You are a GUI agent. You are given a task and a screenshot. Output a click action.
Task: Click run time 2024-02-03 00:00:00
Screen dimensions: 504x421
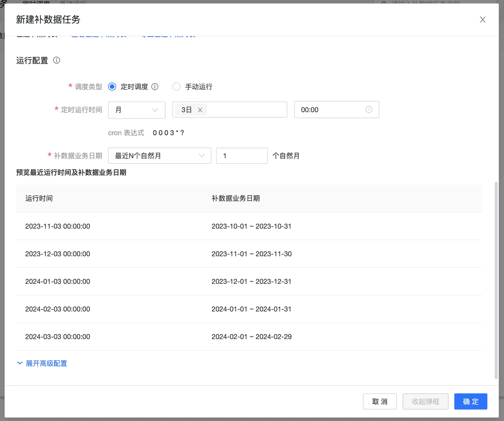(58, 309)
